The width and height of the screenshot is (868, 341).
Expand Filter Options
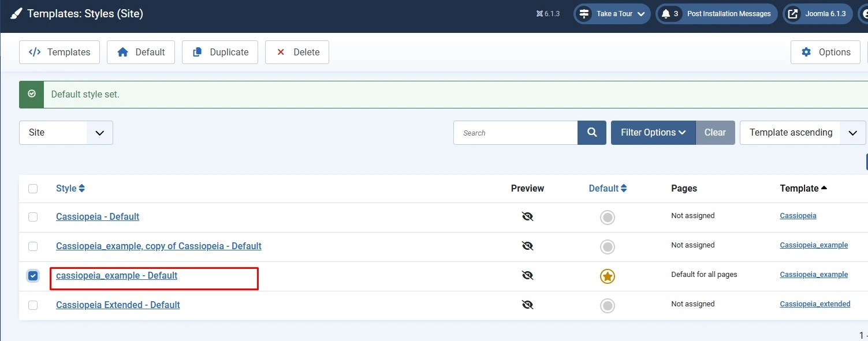click(x=653, y=133)
